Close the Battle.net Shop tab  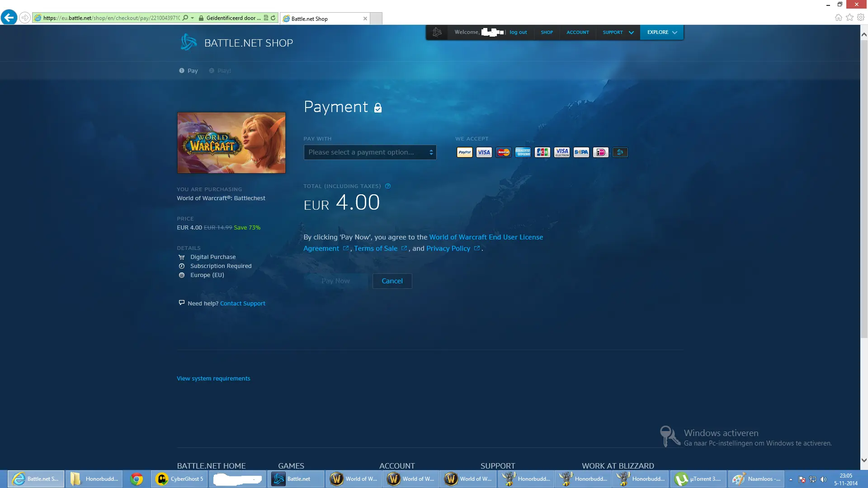pos(365,19)
